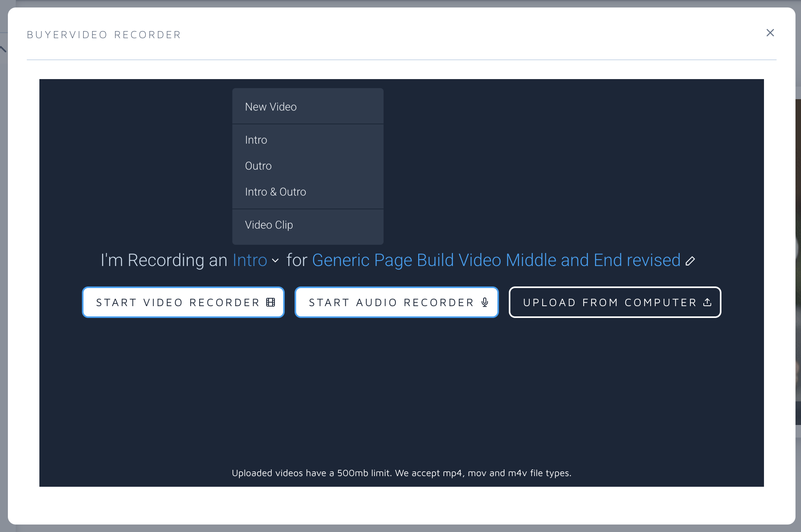Screen dimensions: 801x532
Task: Pick Video Clip from the menu
Action: (x=308, y=225)
